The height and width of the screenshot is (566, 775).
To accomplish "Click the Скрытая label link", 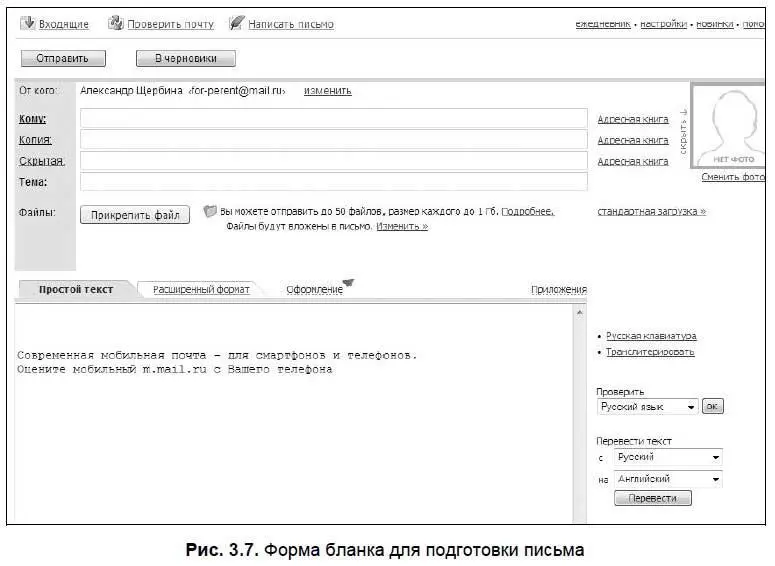I will click(x=42, y=161).
